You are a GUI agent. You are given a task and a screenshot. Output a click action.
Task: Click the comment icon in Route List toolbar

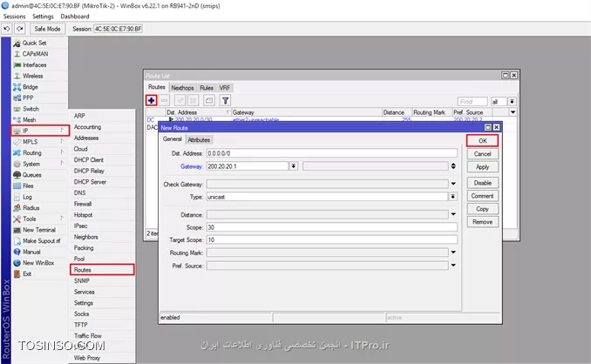[209, 100]
